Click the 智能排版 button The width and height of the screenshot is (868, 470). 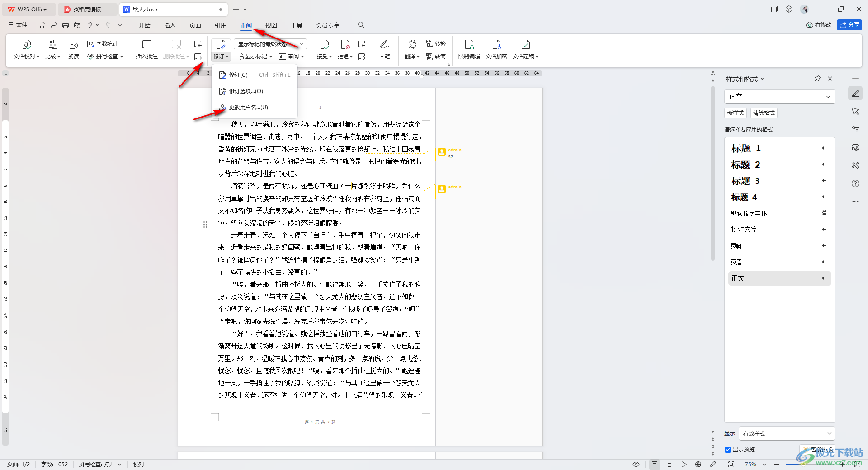pos(817,450)
